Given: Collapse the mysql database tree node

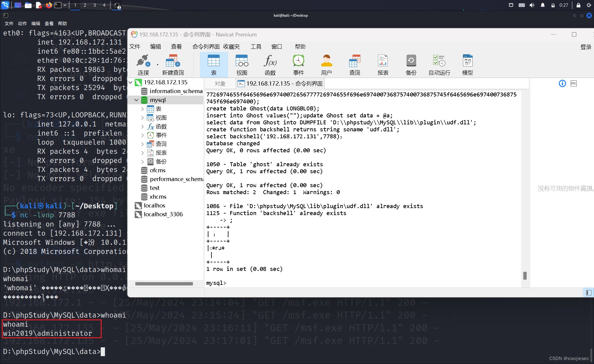Looking at the screenshot, I should click(x=136, y=100).
